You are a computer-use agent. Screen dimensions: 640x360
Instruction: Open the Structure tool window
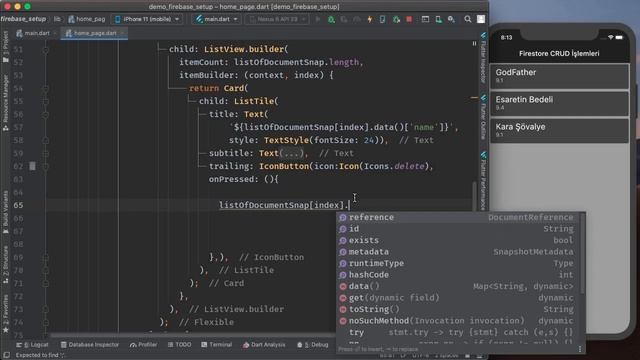[5, 264]
